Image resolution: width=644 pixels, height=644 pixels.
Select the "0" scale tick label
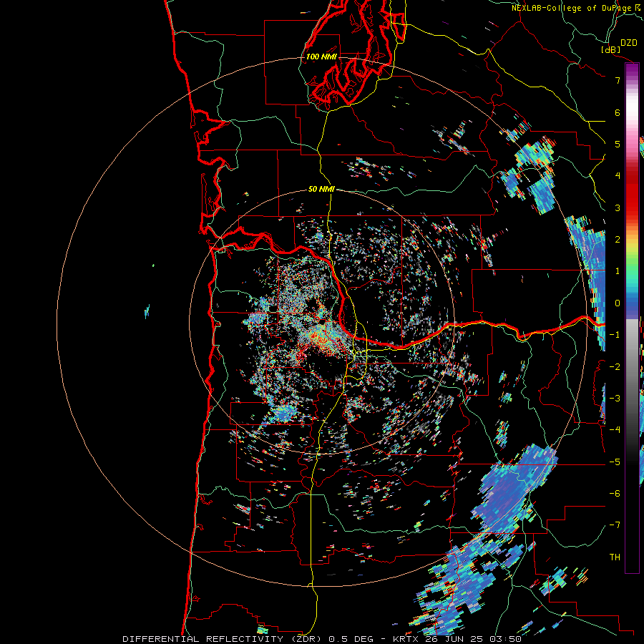click(618, 303)
